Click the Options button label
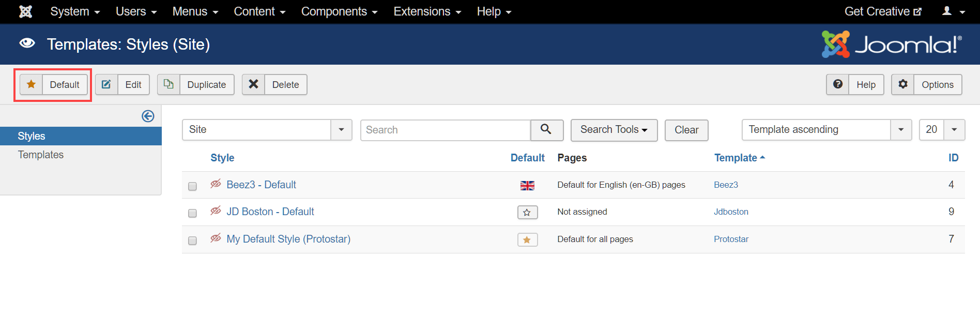980x315 pixels. tap(938, 84)
